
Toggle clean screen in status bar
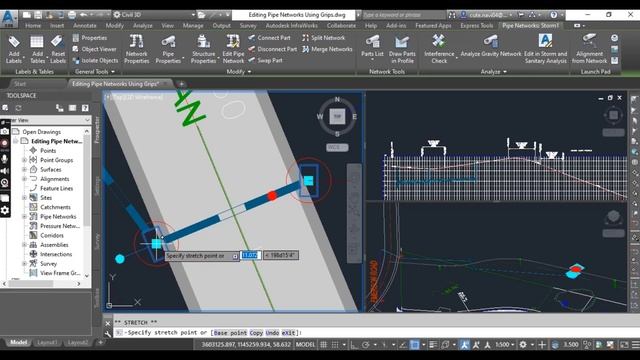(624, 345)
